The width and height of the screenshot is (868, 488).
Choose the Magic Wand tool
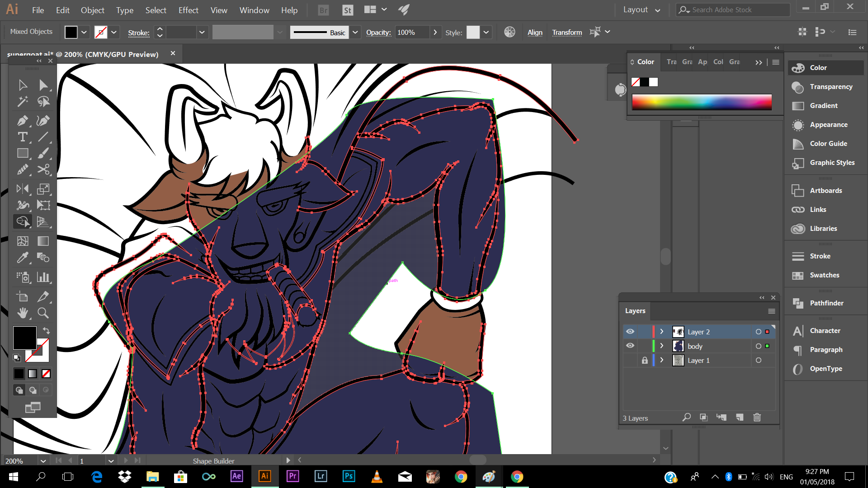click(x=22, y=102)
